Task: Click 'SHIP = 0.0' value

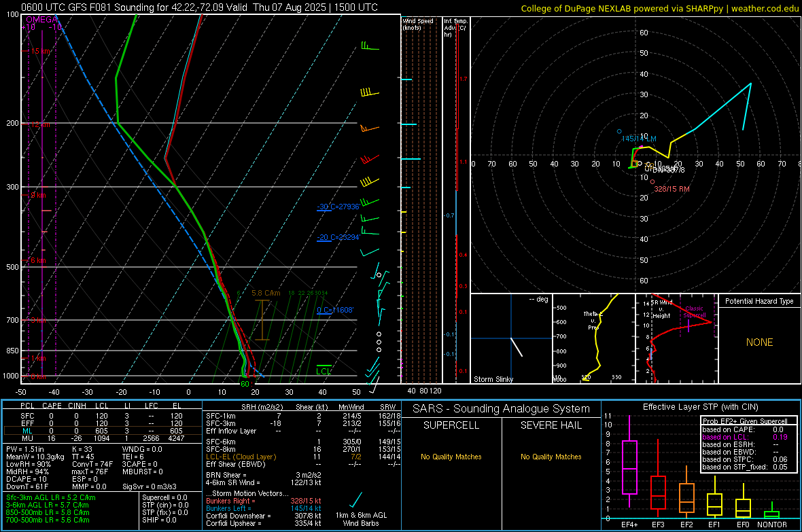Action: [x=159, y=520]
